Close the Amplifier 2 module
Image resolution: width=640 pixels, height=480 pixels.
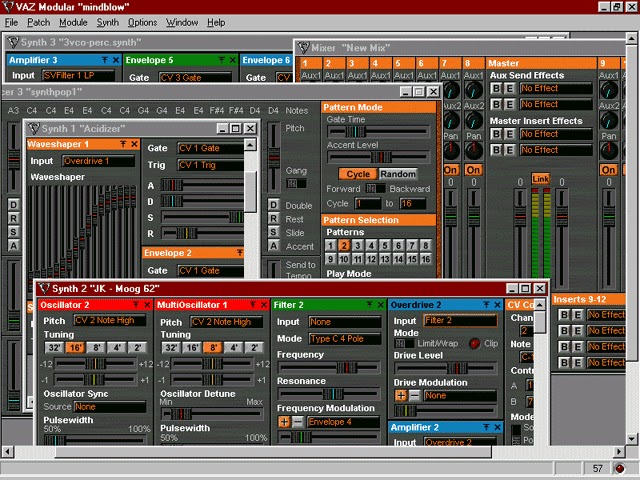497,427
